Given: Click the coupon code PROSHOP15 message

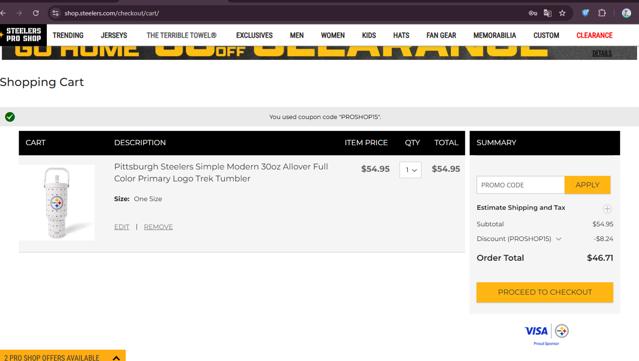Looking at the screenshot, I should pos(325,117).
